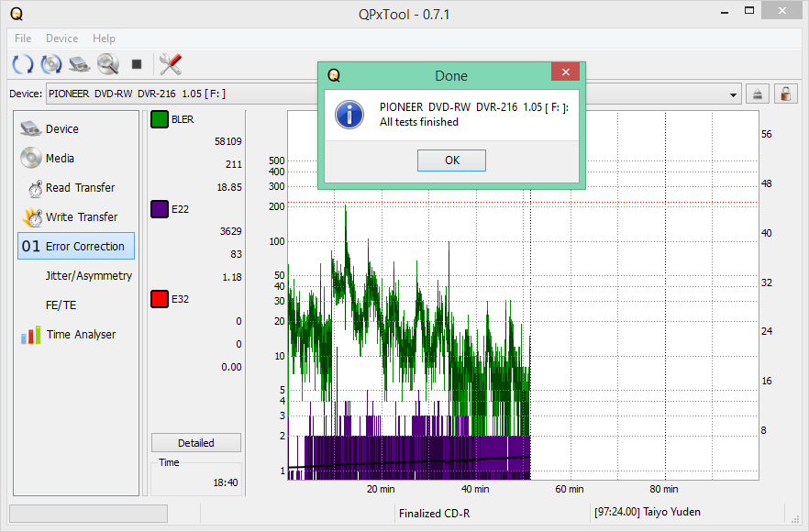Click the black stop test button
809x532 pixels.
tap(136, 64)
